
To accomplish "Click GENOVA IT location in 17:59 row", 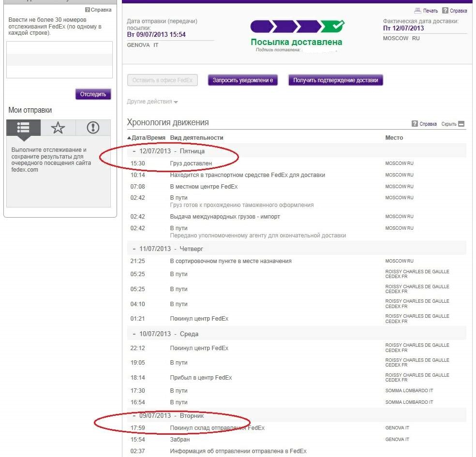I will [397, 428].
